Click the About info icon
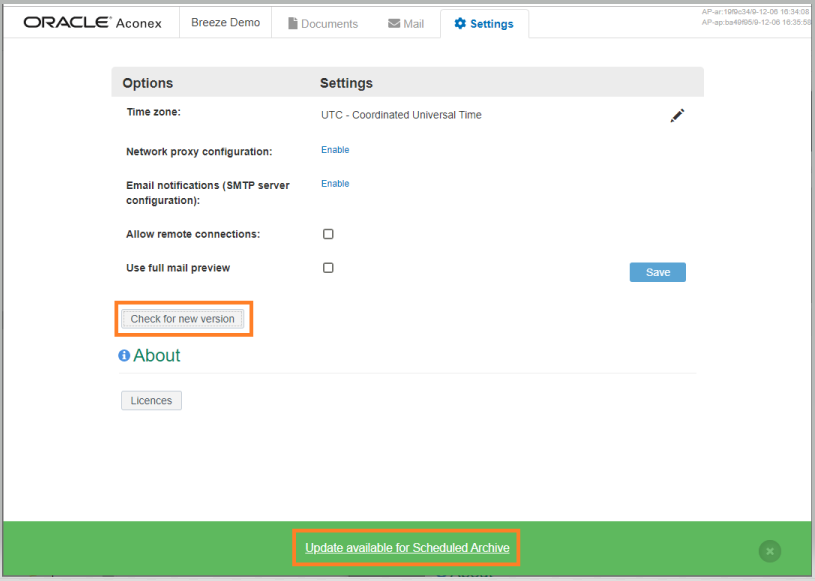The image size is (815, 581). (x=124, y=355)
